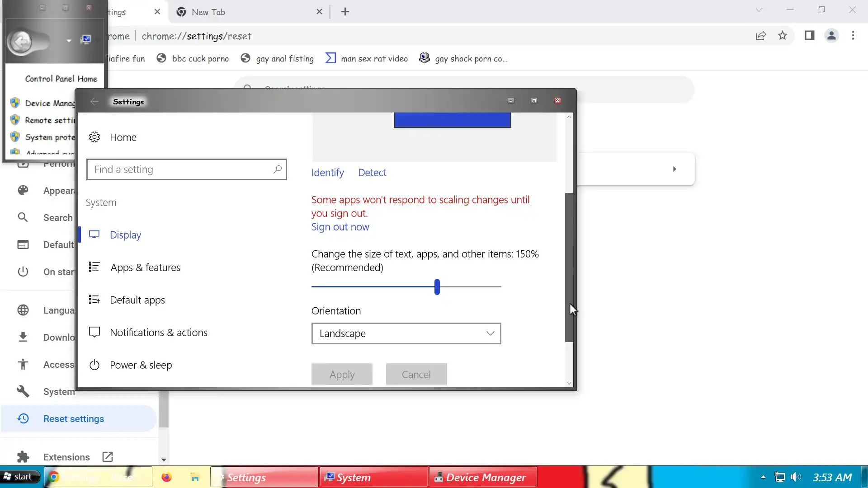This screenshot has width=868, height=488.
Task: Select Power & sleep in sidebar
Action: pos(141,365)
